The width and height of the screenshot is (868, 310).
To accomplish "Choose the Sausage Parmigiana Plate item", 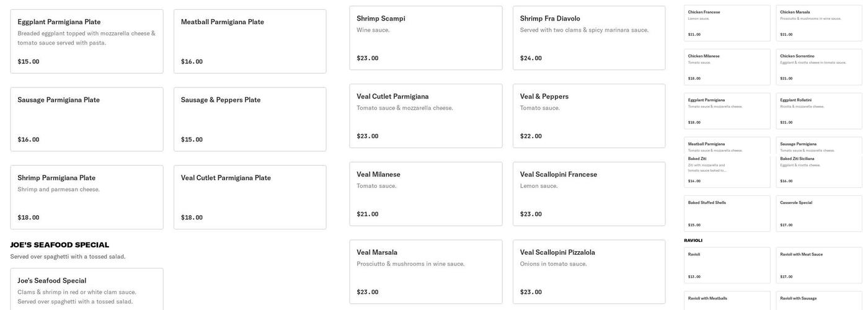I will [x=87, y=119].
